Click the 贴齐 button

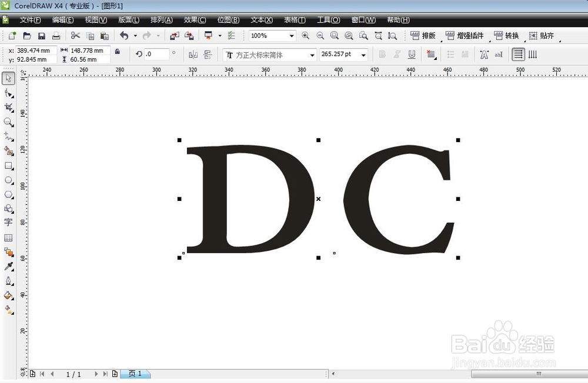tap(541, 36)
